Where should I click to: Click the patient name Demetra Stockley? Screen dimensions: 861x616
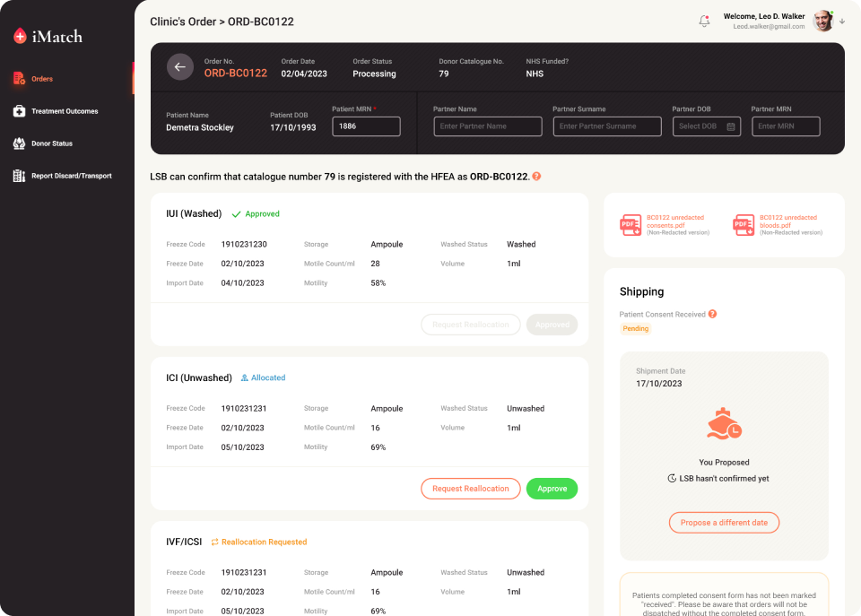(x=200, y=127)
